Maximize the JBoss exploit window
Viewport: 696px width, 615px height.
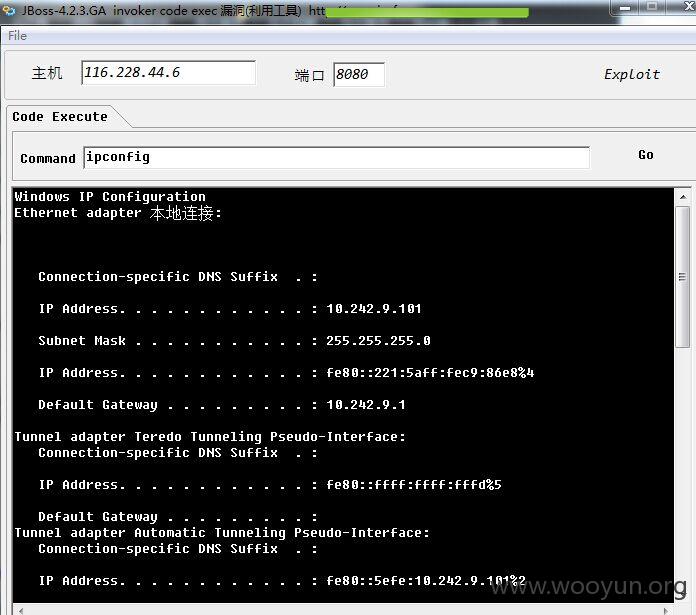[x=652, y=7]
